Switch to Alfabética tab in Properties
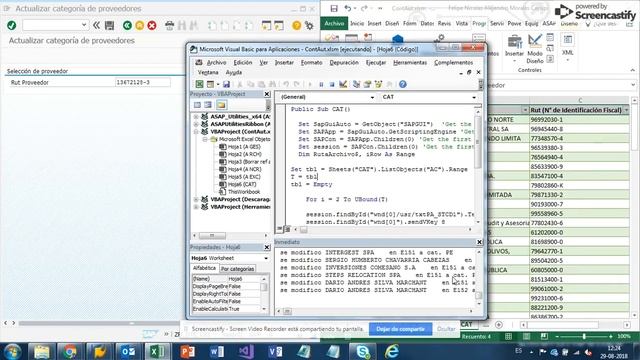This screenshot has width=640, height=360. [204, 268]
